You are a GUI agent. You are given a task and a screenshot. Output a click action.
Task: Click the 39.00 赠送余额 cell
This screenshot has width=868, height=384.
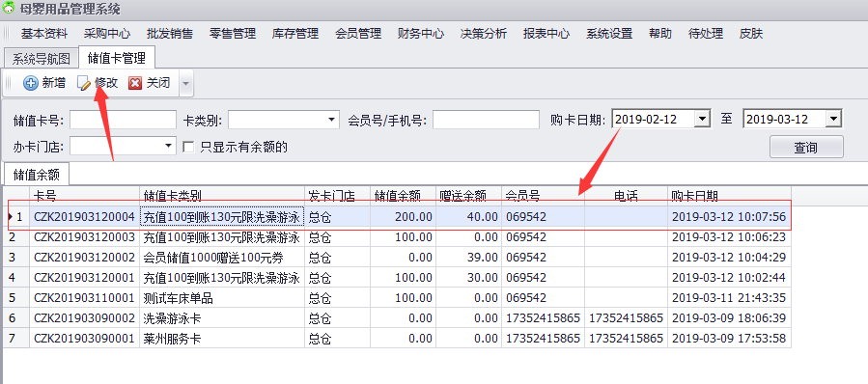tap(469, 258)
